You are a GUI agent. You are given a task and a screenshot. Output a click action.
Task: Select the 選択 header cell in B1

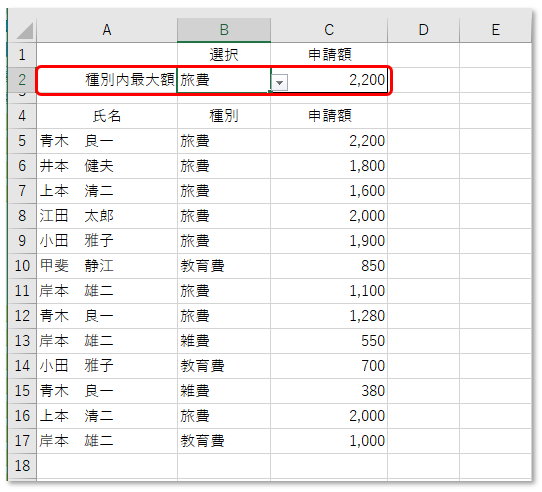(x=224, y=55)
